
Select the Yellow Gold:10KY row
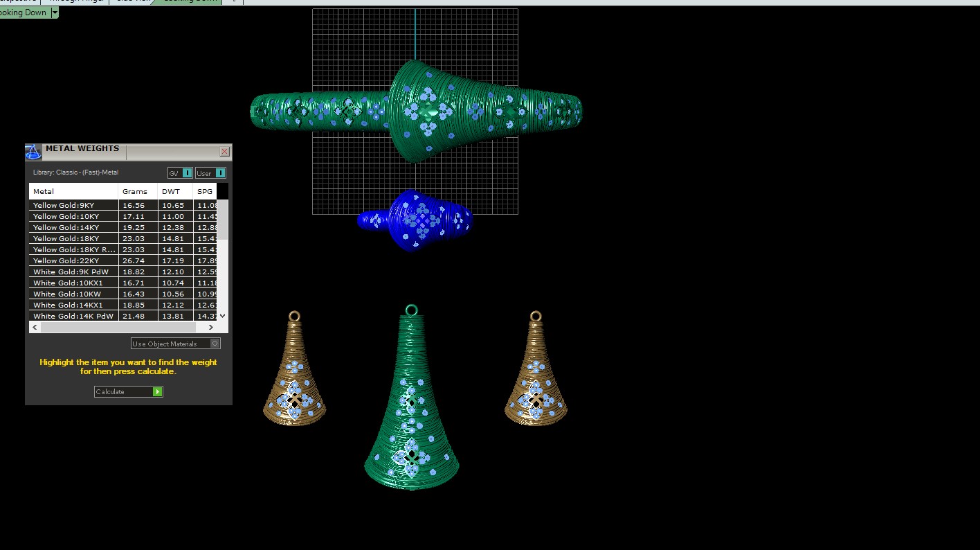coord(123,216)
